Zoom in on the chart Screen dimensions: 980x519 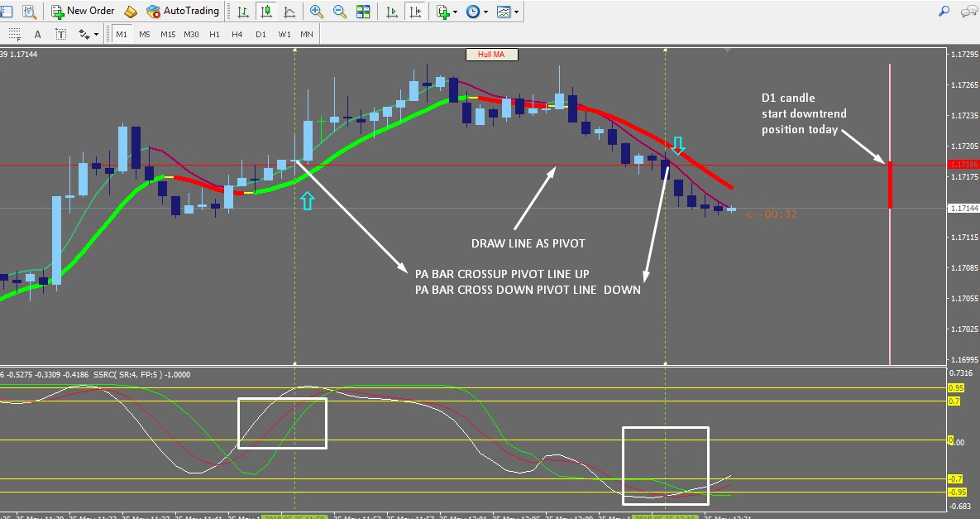(317, 12)
